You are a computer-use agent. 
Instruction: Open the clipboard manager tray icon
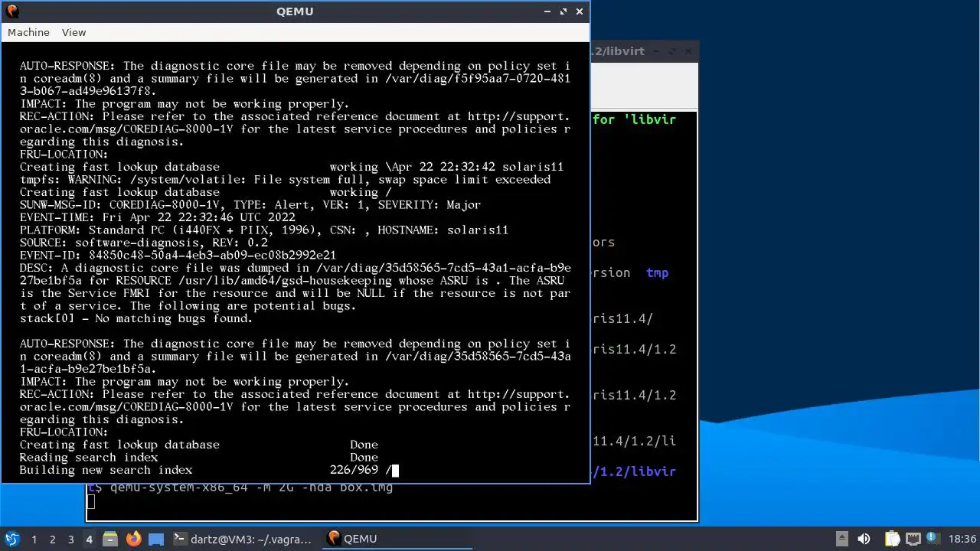(893, 539)
